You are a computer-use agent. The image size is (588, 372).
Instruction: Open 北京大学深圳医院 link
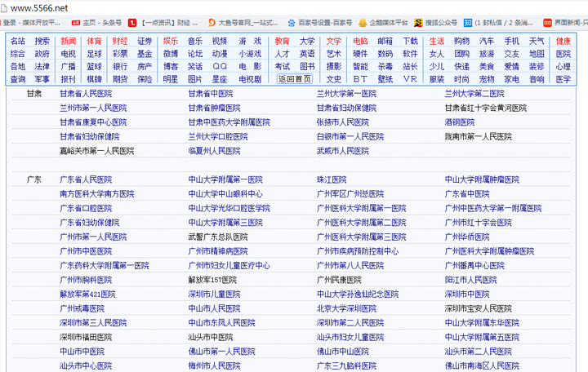[x=346, y=308]
